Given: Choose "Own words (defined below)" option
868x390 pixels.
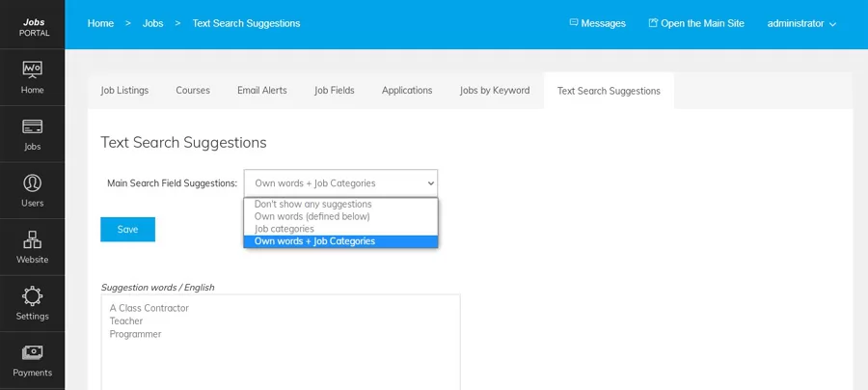Looking at the screenshot, I should [x=340, y=216].
